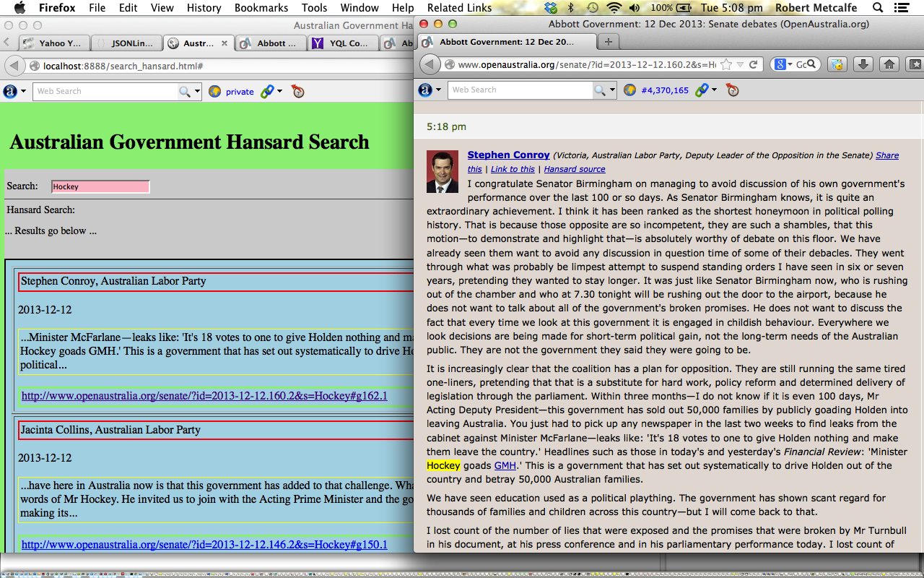The height and width of the screenshot is (578, 924).
Task: Go to the home page button
Action: [889, 64]
